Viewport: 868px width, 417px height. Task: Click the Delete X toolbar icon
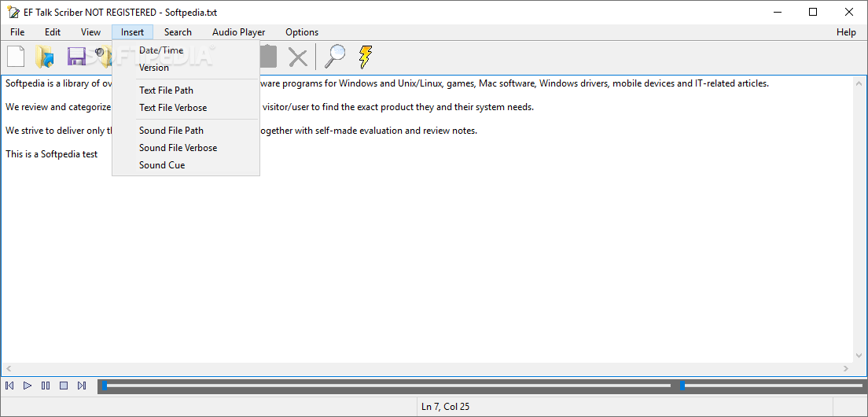click(x=298, y=57)
